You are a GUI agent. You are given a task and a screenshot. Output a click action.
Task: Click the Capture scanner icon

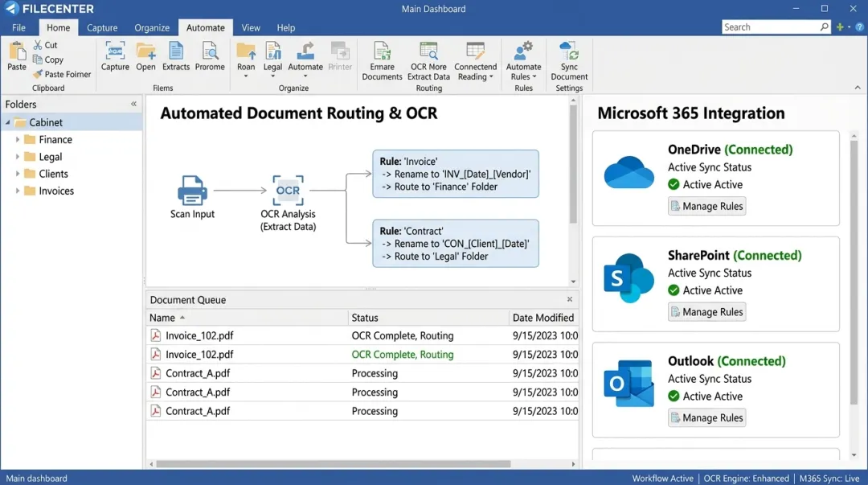pos(115,51)
